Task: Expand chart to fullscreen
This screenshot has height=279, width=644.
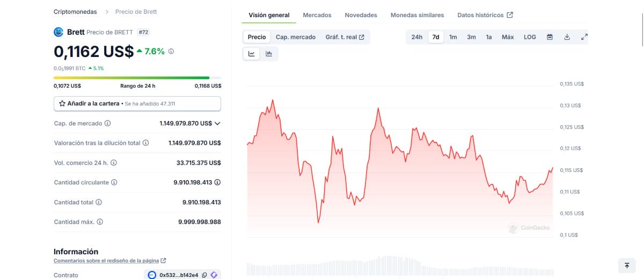Action: (x=584, y=37)
